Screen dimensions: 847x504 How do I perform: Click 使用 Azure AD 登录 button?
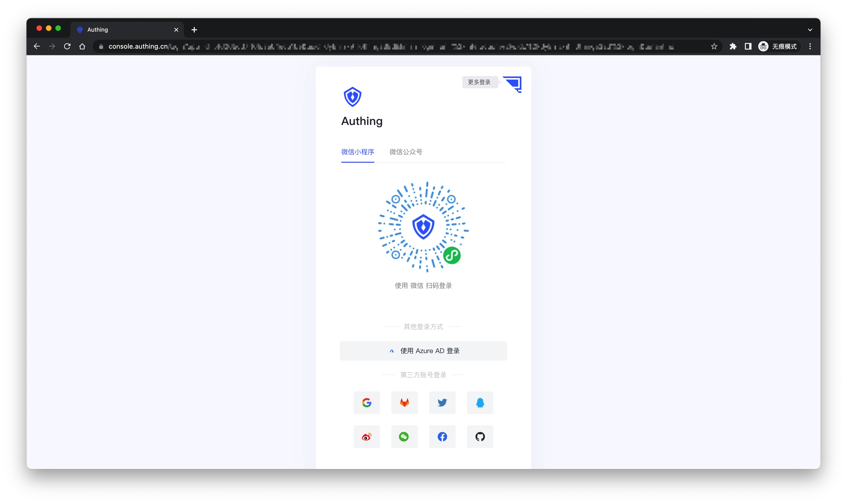tap(423, 350)
